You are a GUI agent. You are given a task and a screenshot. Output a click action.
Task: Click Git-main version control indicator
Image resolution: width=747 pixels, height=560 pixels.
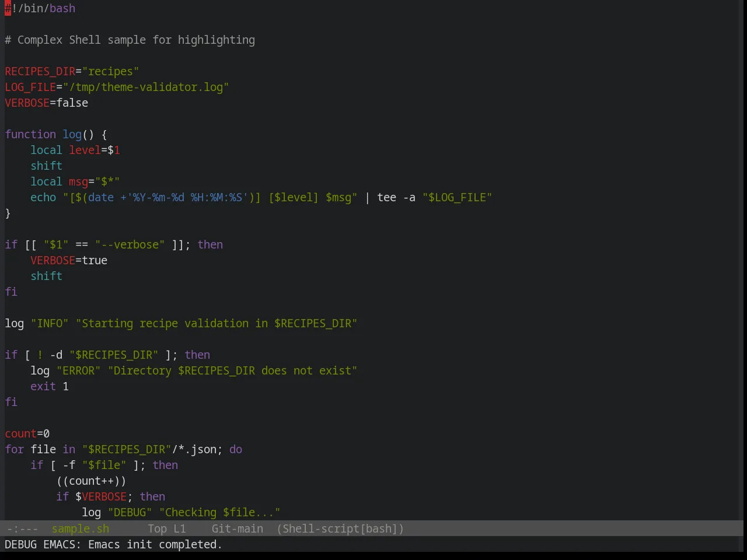tap(238, 528)
